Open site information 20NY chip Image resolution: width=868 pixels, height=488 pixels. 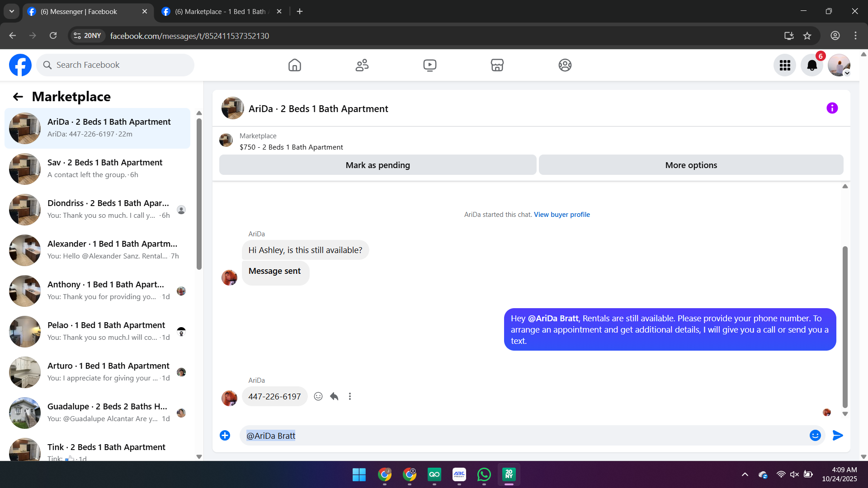point(87,36)
